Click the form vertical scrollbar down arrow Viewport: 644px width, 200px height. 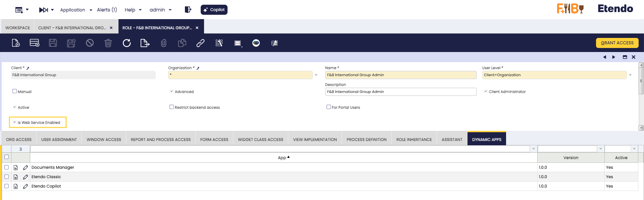coord(641,128)
